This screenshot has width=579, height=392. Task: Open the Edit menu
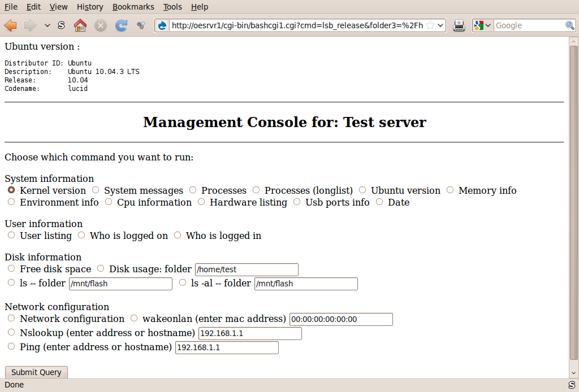pyautogui.click(x=33, y=7)
